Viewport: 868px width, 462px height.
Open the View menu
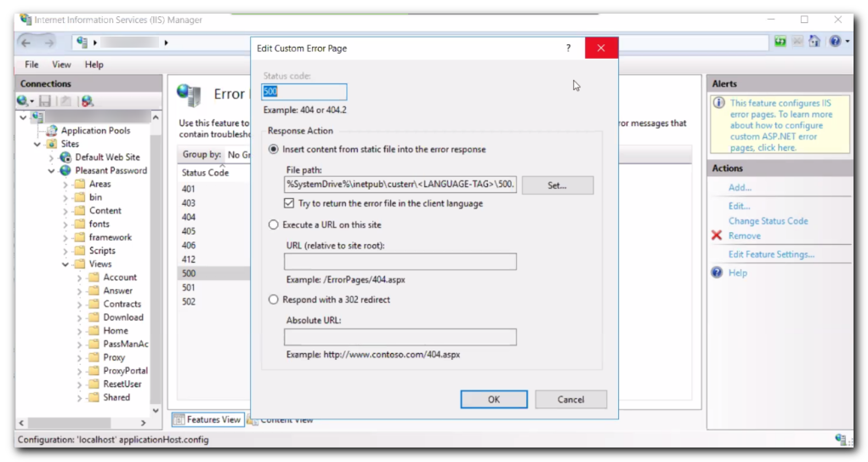pos(61,65)
